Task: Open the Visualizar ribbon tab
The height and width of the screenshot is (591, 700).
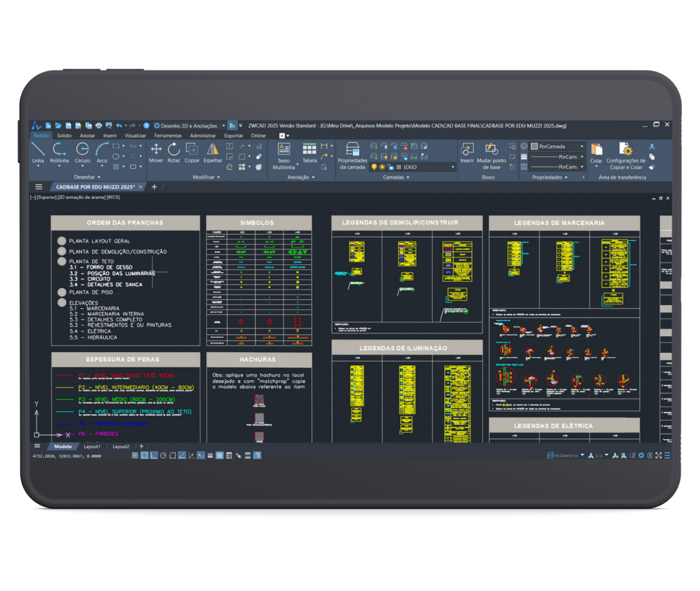Action: click(x=135, y=136)
